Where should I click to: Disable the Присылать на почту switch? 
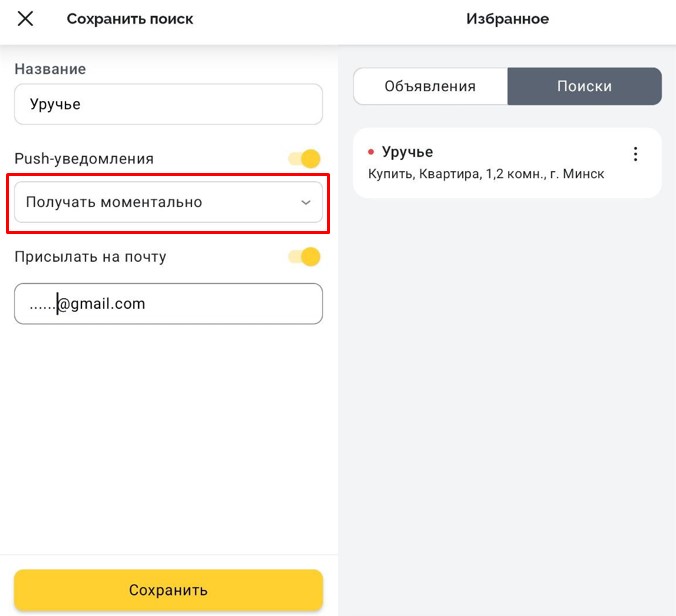pos(304,257)
